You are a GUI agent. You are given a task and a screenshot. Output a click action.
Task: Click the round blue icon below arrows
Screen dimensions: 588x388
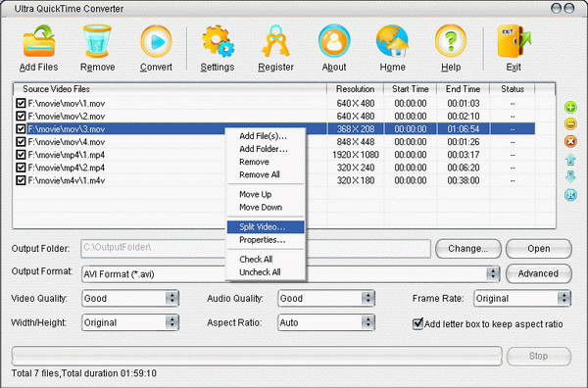(570, 195)
